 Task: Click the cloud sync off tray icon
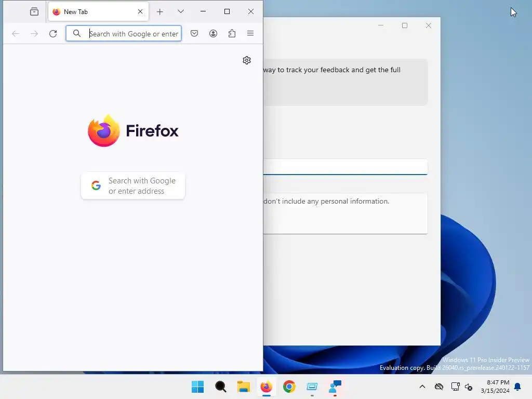click(439, 387)
